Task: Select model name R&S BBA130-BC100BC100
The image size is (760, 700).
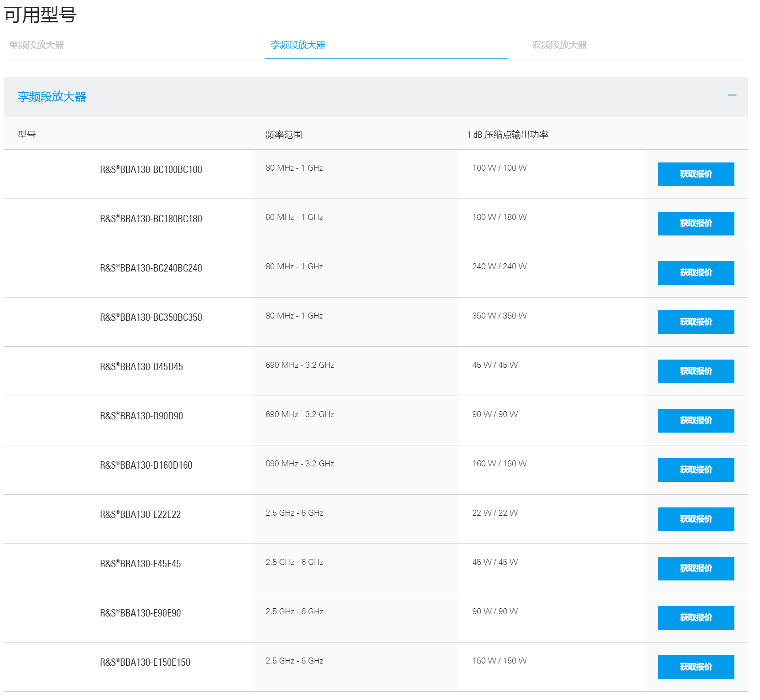Action: pos(151,169)
